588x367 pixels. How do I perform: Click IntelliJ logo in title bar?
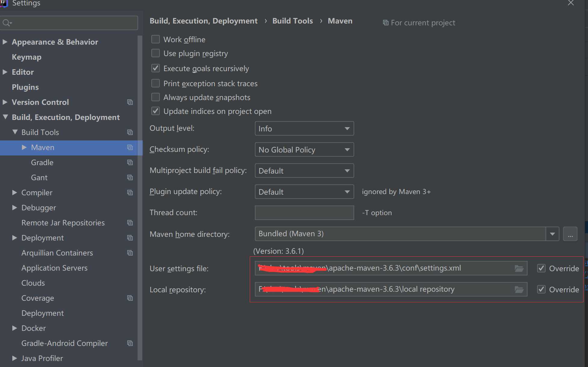(4, 3)
